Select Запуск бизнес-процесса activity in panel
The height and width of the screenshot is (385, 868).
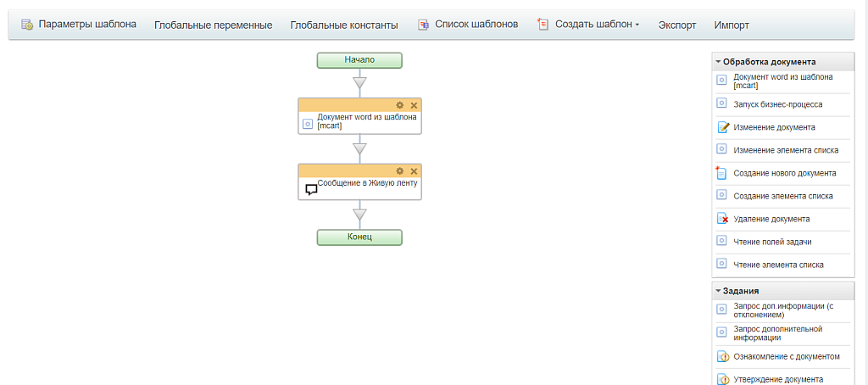click(x=777, y=104)
